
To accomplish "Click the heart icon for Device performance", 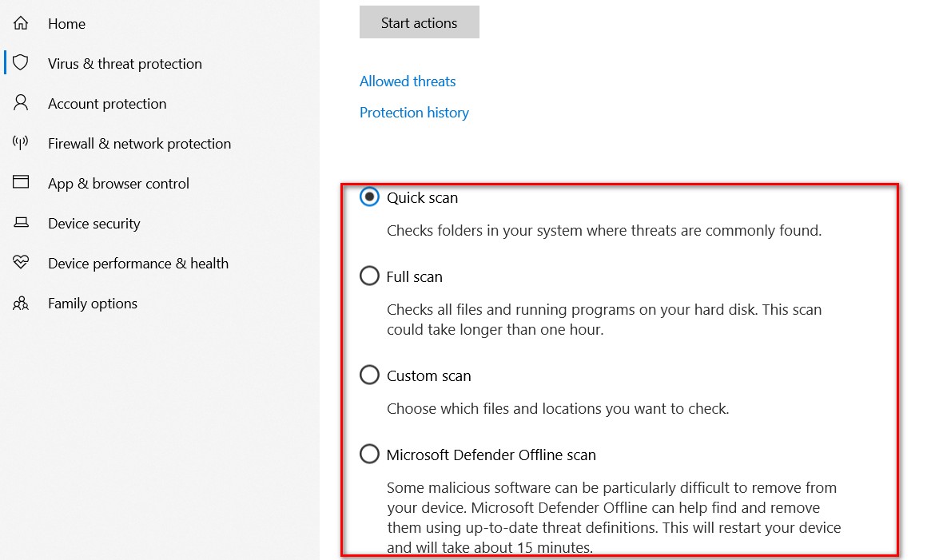I will [21, 262].
